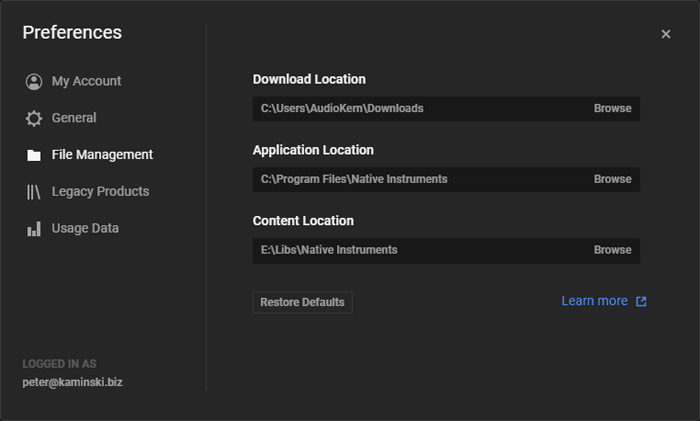Image resolution: width=700 pixels, height=421 pixels.
Task: Browse for a new Application Location
Action: [x=612, y=179]
